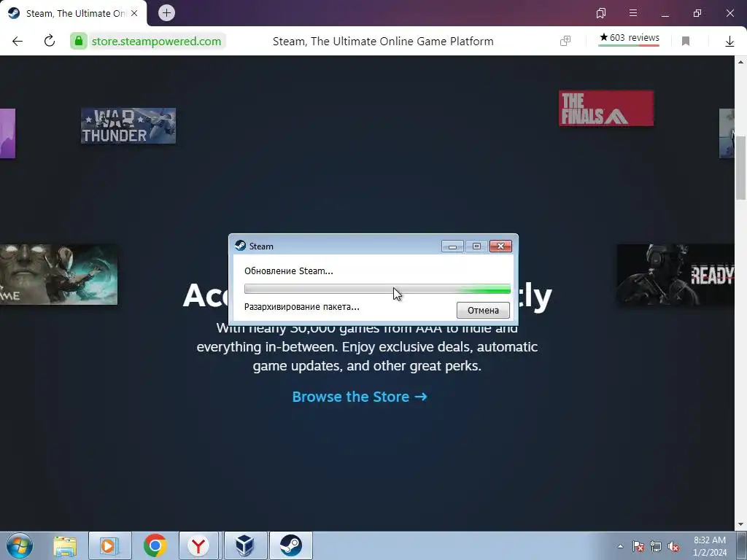This screenshot has width=747, height=560.
Task: Switch to the Steam taskbar icon
Action: click(290, 545)
